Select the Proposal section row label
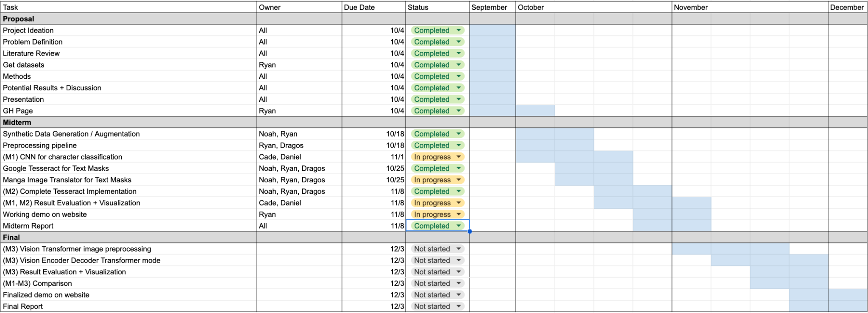The height and width of the screenshot is (313, 868). click(x=129, y=19)
